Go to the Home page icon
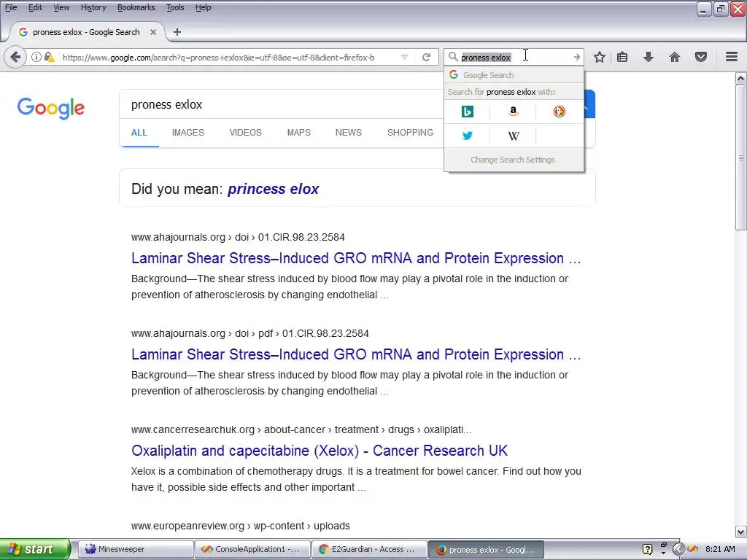747x560 pixels. (x=675, y=57)
